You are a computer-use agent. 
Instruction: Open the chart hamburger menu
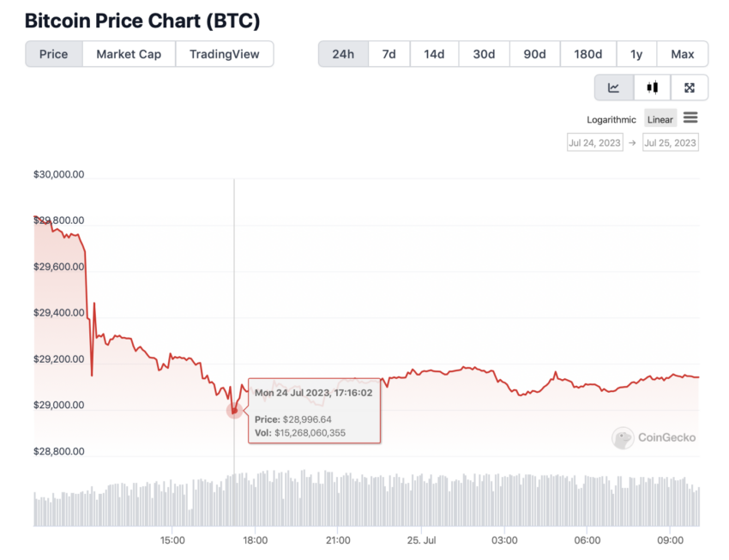point(690,118)
